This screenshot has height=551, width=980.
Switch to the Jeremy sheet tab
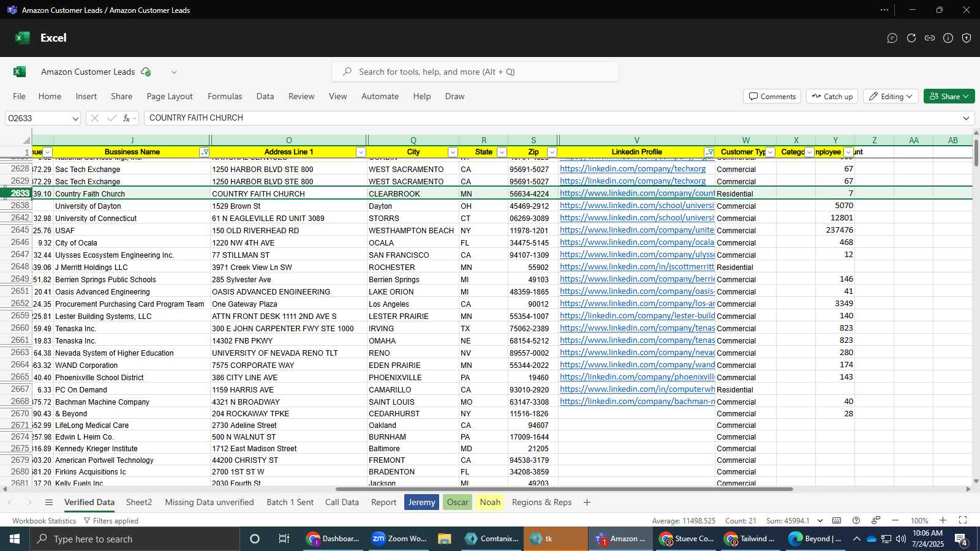tap(421, 503)
